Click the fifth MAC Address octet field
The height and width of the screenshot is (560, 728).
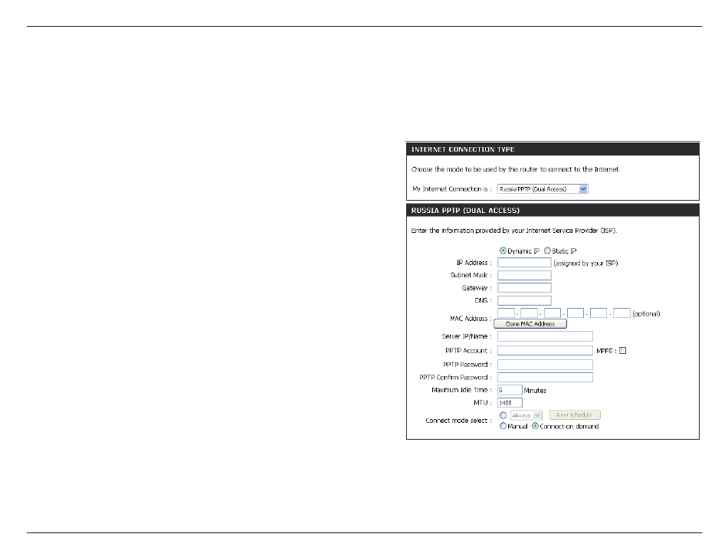598,313
